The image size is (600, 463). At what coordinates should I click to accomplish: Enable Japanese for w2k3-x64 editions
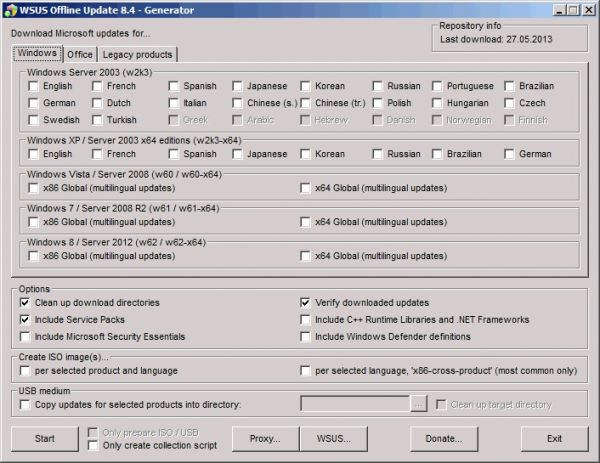tap(237, 154)
